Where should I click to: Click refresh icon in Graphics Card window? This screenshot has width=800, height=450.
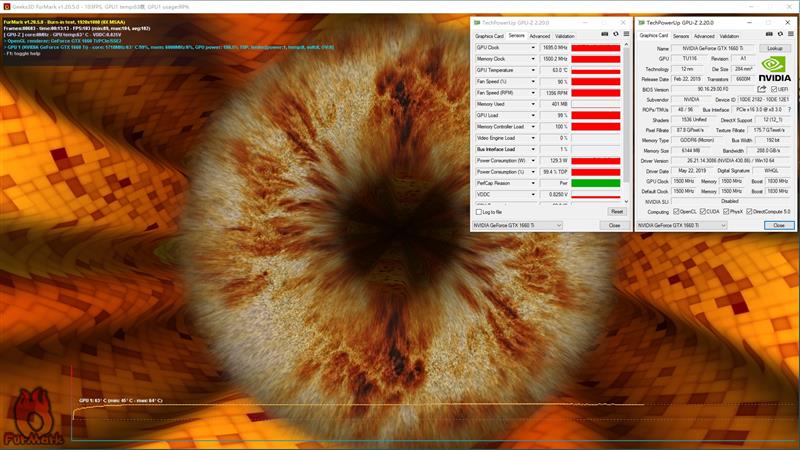click(x=780, y=34)
